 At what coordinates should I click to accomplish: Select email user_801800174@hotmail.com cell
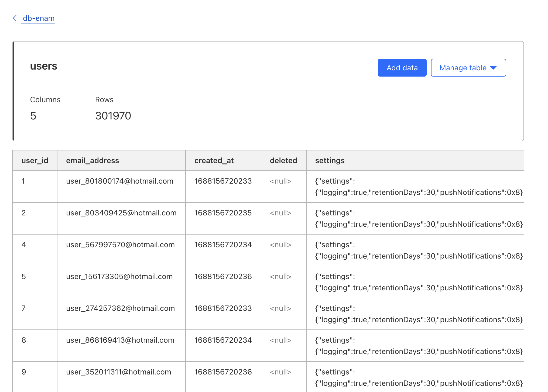pos(120,181)
